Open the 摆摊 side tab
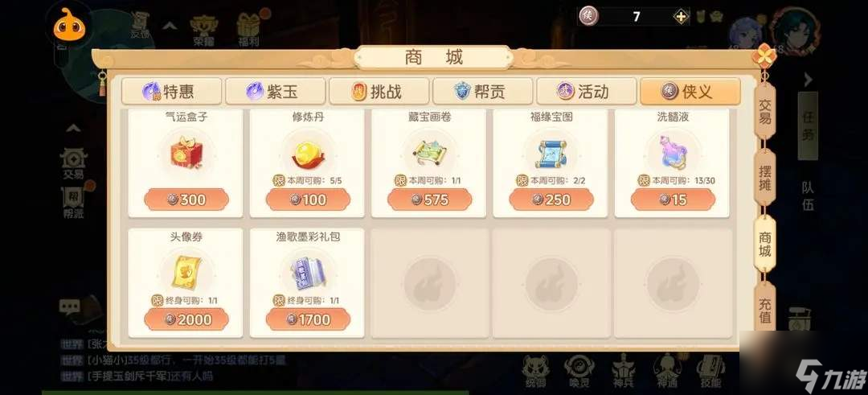The height and width of the screenshot is (395, 868). pyautogui.click(x=764, y=179)
